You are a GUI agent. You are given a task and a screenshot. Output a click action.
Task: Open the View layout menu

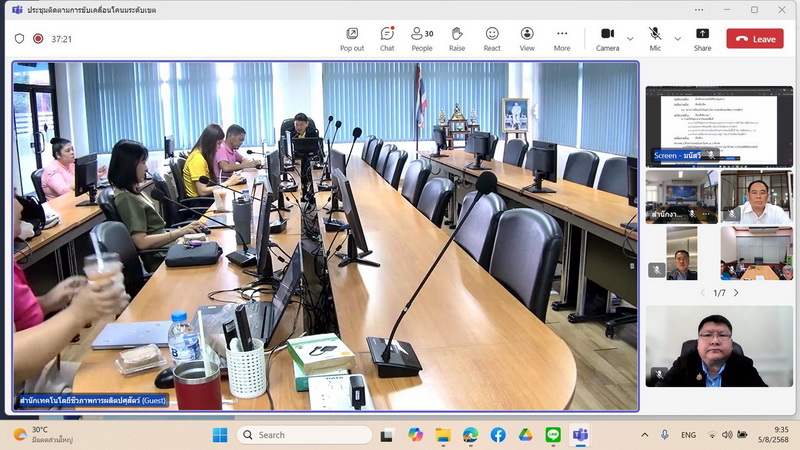[x=527, y=39]
